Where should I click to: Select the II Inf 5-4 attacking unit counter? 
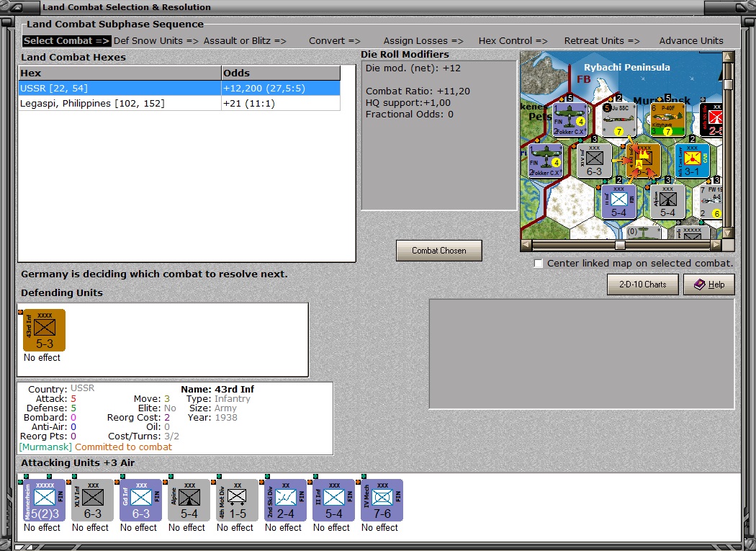(x=333, y=500)
